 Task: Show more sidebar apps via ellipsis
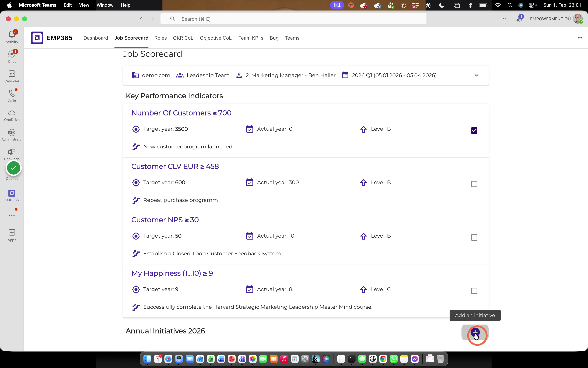click(x=12, y=215)
